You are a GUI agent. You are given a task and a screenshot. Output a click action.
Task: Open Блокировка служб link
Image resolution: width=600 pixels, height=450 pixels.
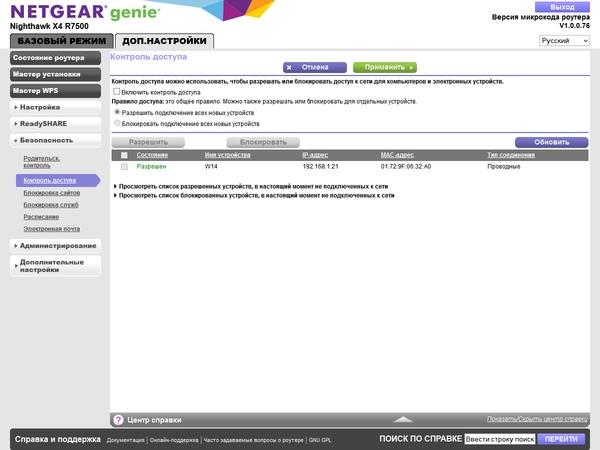(51, 205)
